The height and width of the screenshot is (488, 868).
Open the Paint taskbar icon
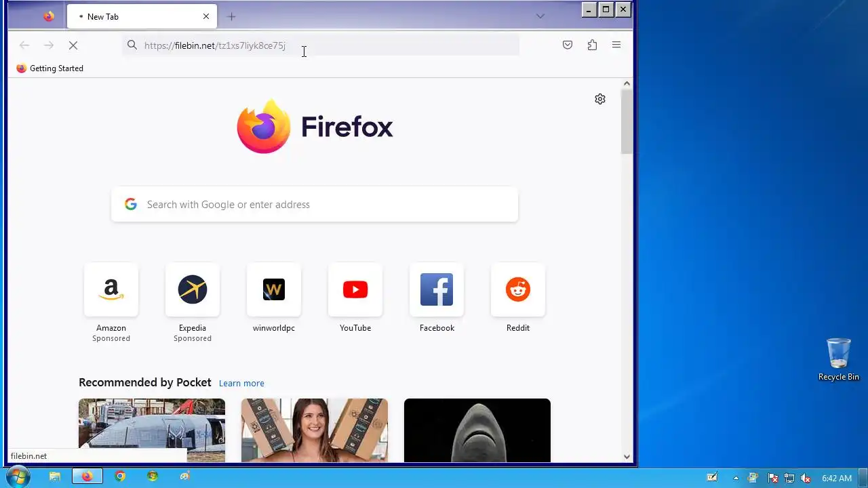click(x=185, y=477)
